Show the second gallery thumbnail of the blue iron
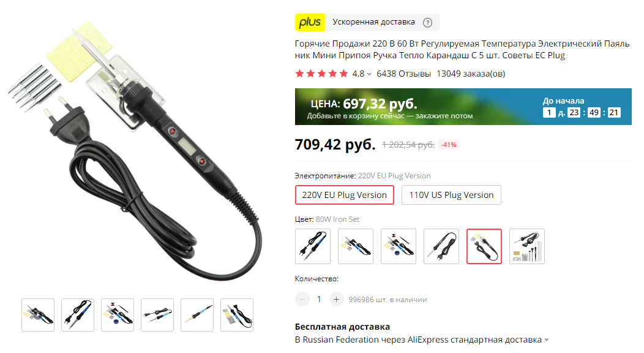 78,315
